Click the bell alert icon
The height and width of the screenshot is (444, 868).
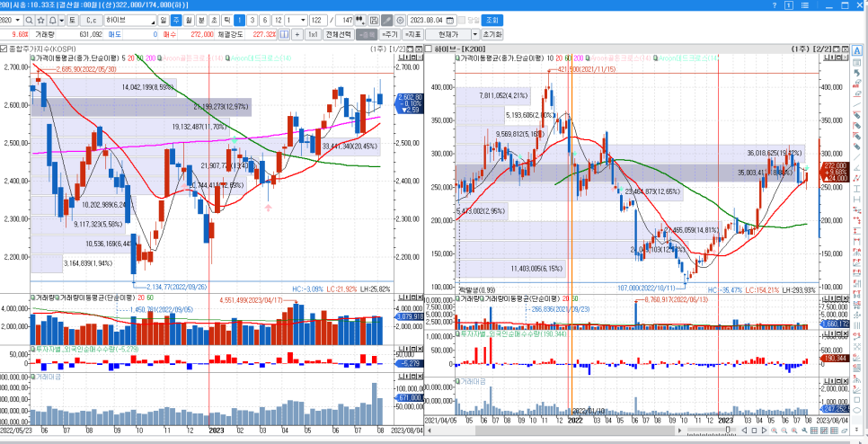click(x=52, y=20)
